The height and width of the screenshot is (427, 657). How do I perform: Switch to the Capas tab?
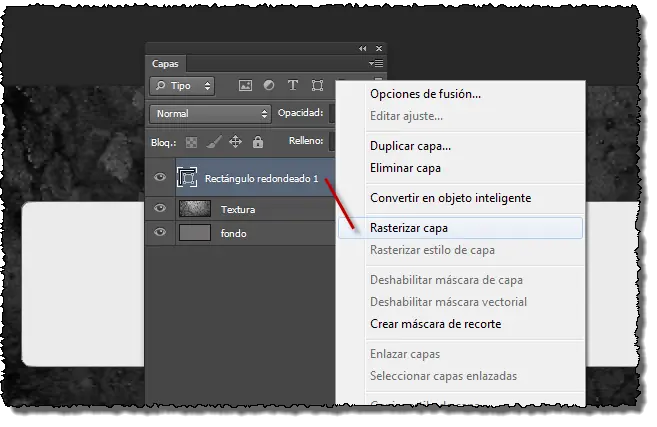point(165,64)
